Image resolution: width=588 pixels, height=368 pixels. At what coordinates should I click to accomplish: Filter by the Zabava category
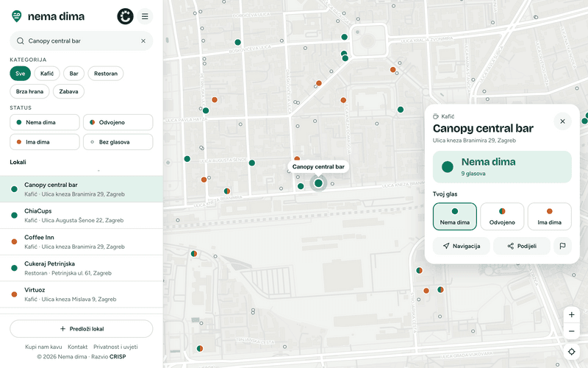pyautogui.click(x=68, y=91)
